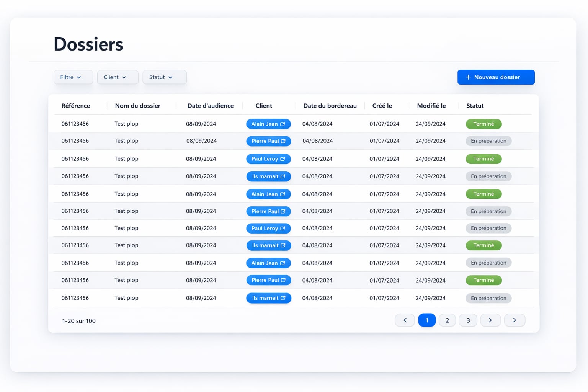
Task: Click the plus icon on Nouveau dossier button
Action: click(468, 77)
